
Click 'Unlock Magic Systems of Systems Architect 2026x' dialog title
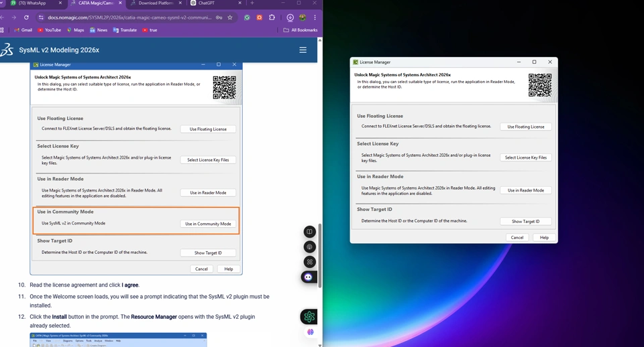pos(402,75)
